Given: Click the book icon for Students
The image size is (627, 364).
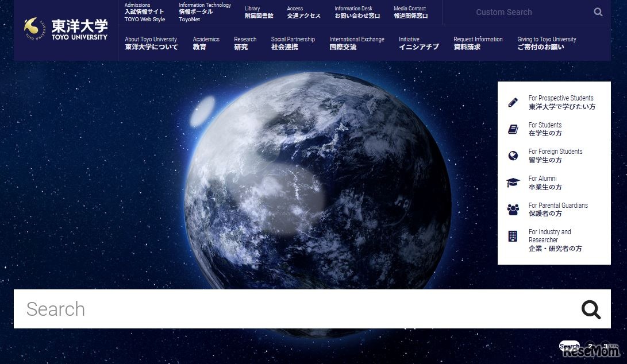Looking at the screenshot, I should pyautogui.click(x=513, y=129).
